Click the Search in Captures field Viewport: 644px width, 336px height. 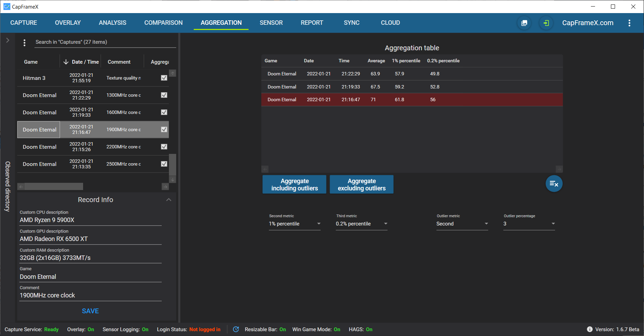105,42
